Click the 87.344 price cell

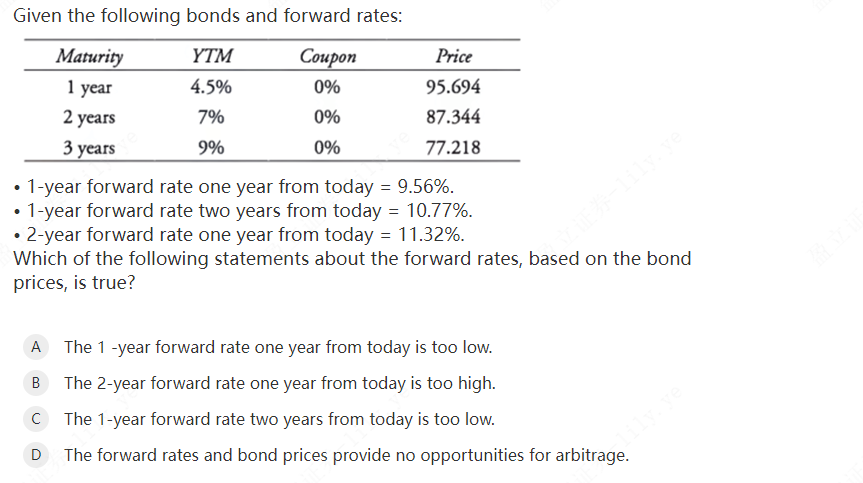[453, 117]
